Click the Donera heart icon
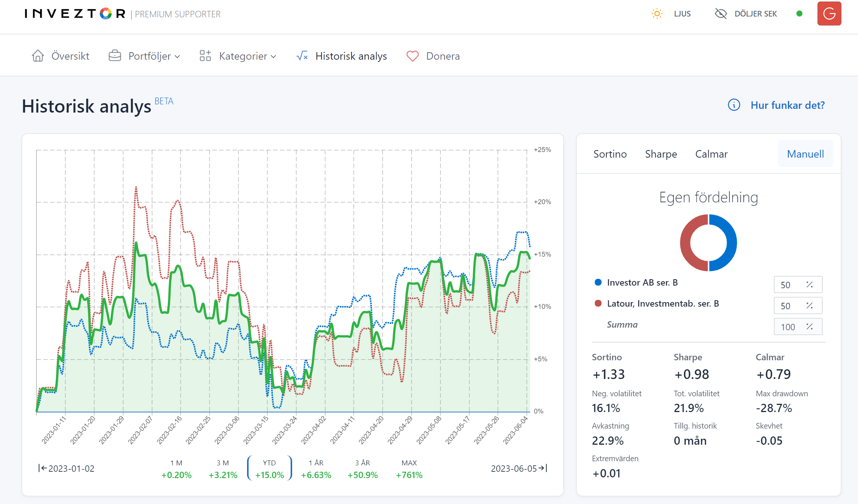Image resolution: width=858 pixels, height=504 pixels. [x=412, y=56]
